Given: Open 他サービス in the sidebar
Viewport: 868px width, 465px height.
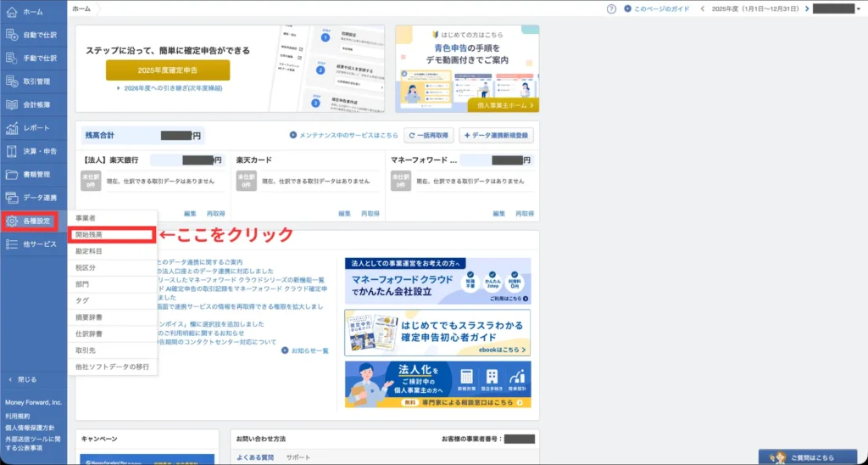Looking at the screenshot, I should point(33,244).
